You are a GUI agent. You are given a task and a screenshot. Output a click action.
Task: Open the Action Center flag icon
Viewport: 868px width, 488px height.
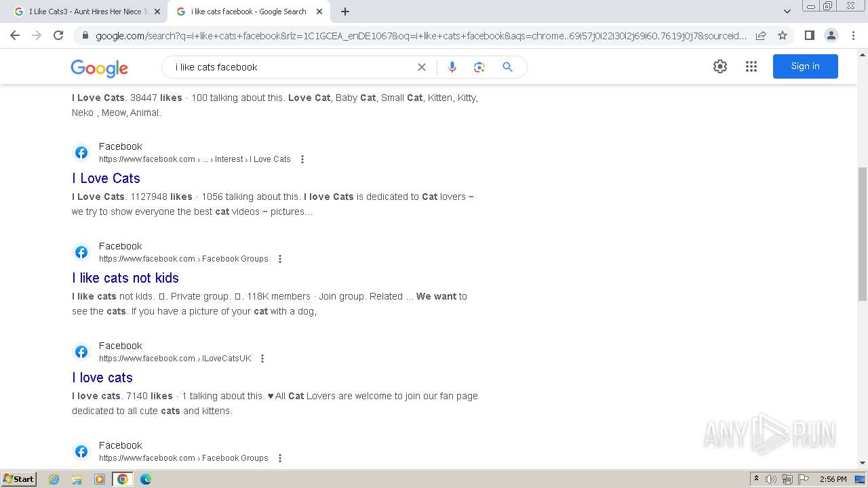pyautogui.click(x=804, y=479)
